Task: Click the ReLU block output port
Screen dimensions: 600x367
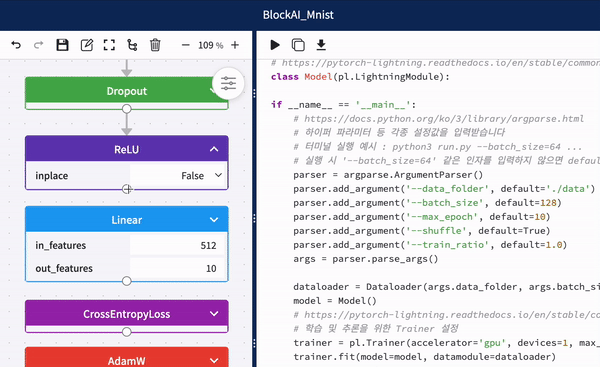Action: click(x=127, y=189)
